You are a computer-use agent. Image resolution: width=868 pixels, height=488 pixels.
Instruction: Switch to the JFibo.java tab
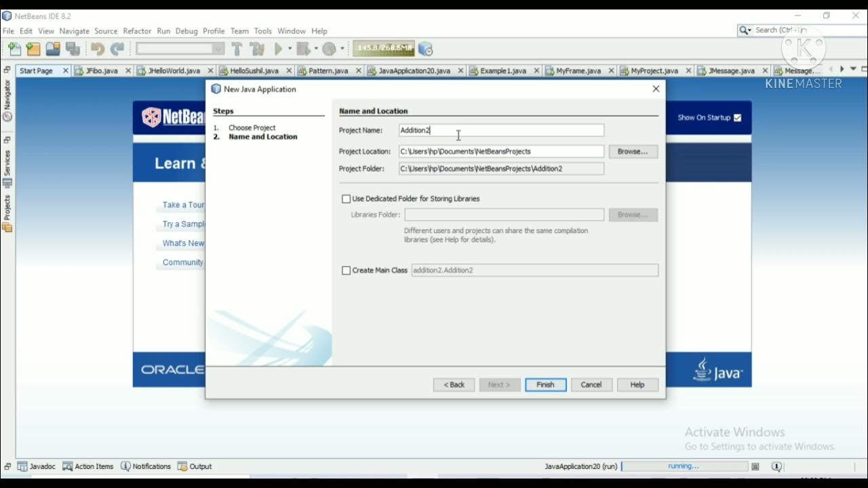tap(102, 70)
